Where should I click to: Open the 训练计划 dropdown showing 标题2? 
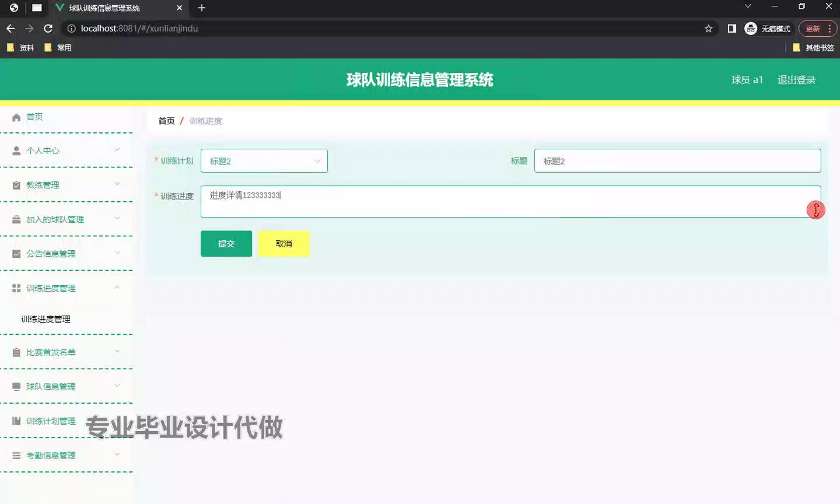(264, 161)
